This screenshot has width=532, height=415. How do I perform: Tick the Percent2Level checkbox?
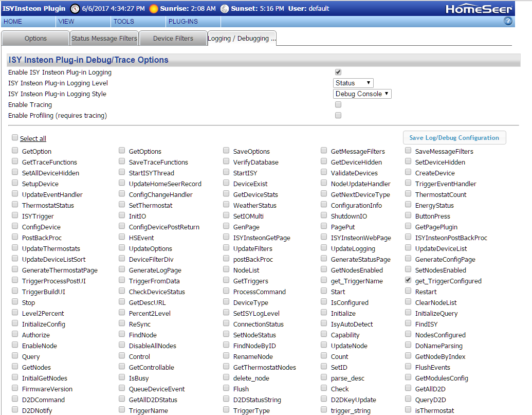click(x=122, y=313)
